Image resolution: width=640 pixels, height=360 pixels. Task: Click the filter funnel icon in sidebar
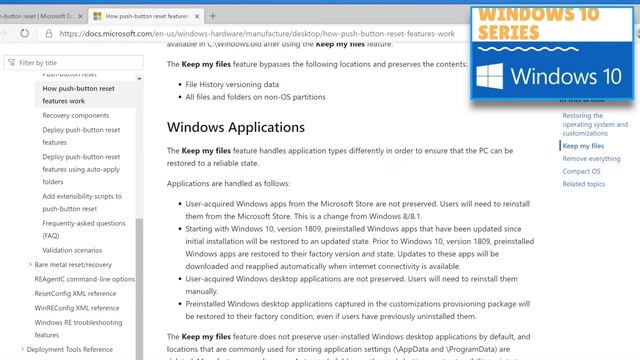click(11, 62)
